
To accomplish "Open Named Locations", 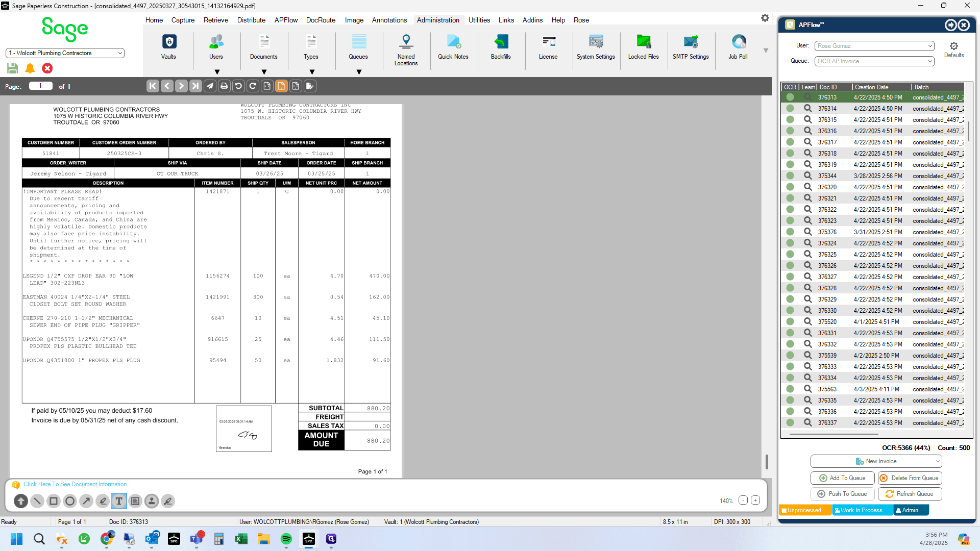I will [x=406, y=49].
